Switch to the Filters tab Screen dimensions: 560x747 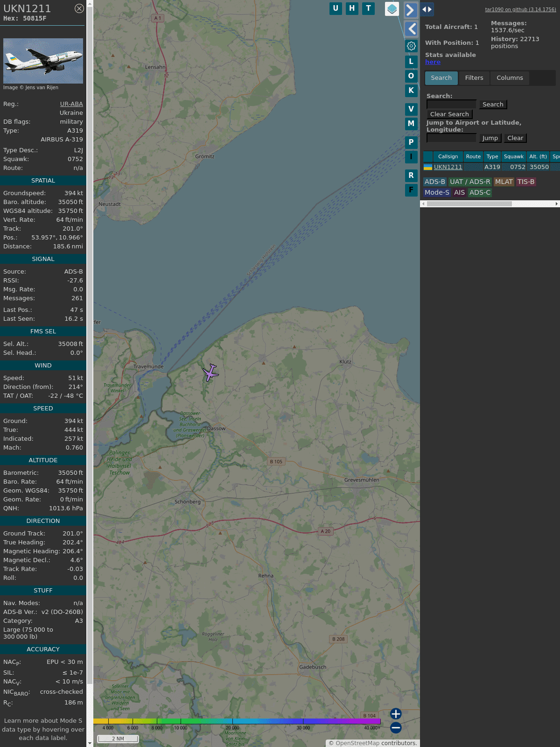click(474, 78)
